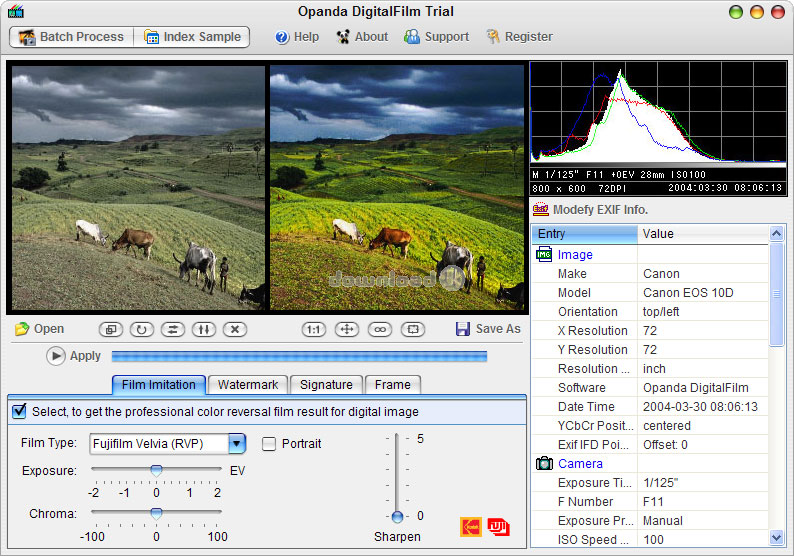The width and height of the screenshot is (794, 556).
Task: Click the EXIF list scrollbar thumb
Action: pos(776,294)
